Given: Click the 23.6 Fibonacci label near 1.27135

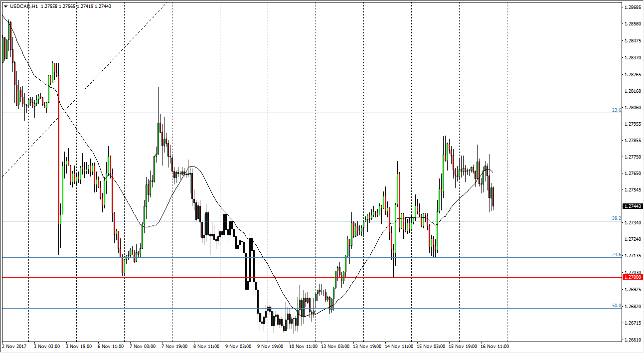Looking at the screenshot, I should (616, 255).
